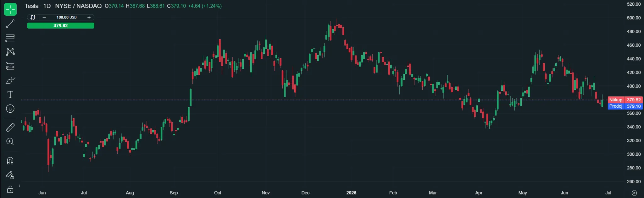Image resolution: width=644 pixels, height=198 pixels.
Task: Click the Oct label on time axis
Action: (218, 193)
